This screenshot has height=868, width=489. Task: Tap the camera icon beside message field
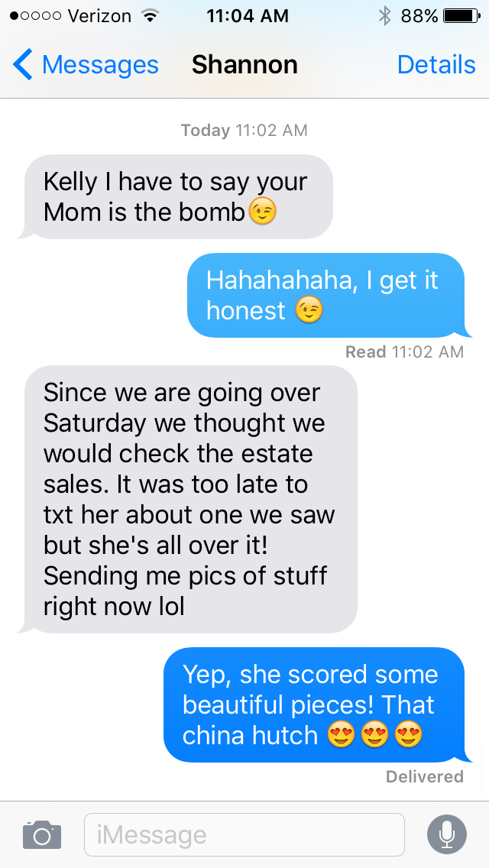tap(41, 834)
